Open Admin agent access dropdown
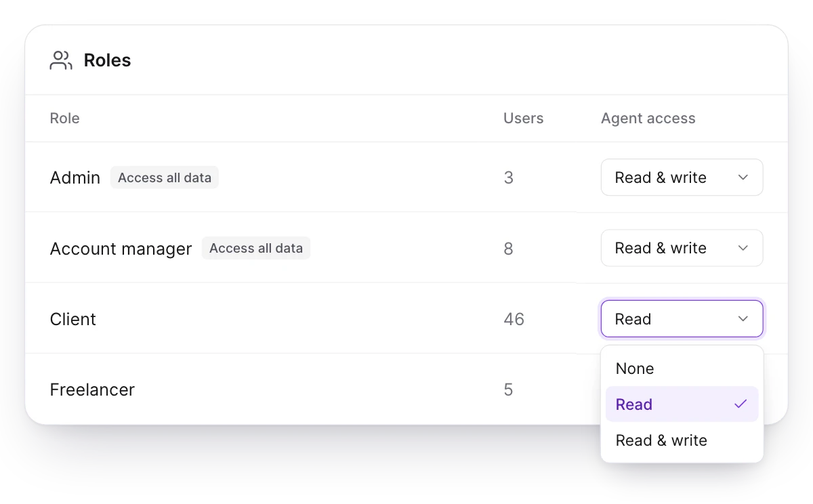Screen dimensions: 813x504 pos(682,177)
